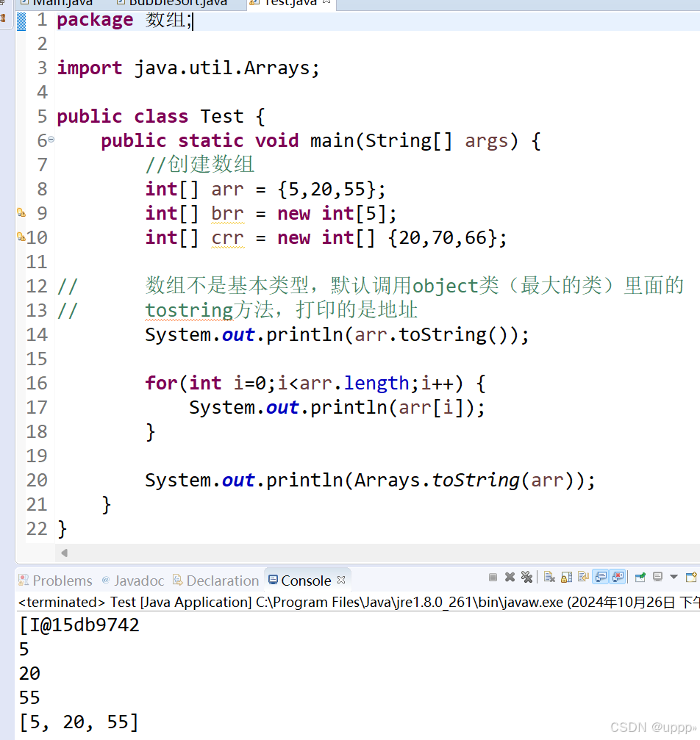Open the Problems view tab

point(56,581)
